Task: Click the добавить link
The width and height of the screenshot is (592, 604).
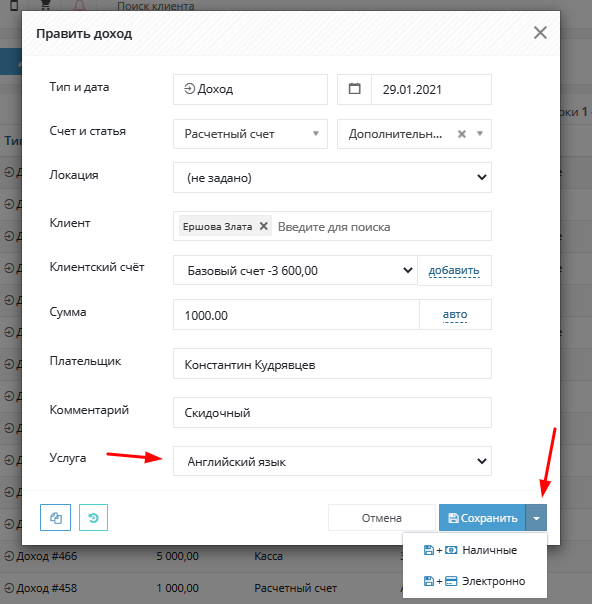Action: click(x=454, y=270)
